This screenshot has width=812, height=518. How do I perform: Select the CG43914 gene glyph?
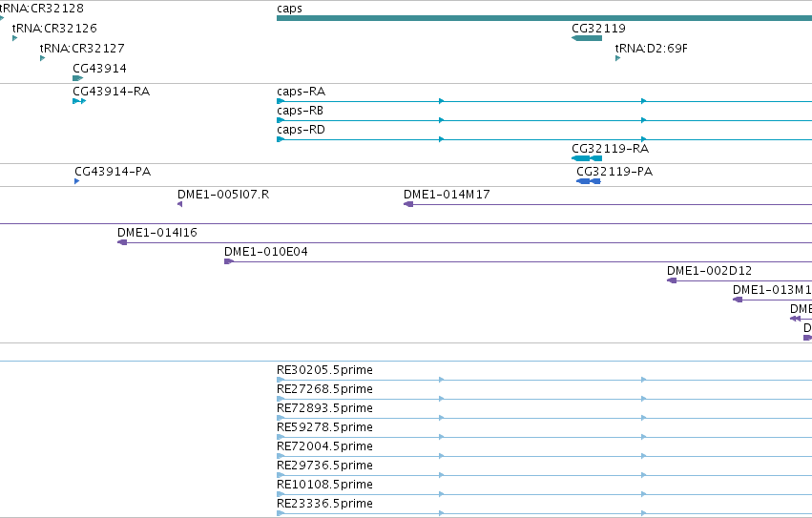coord(77,78)
